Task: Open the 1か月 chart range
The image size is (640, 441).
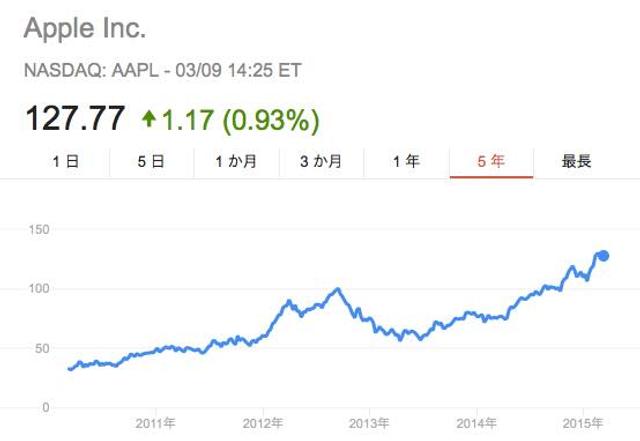Action: (x=235, y=162)
